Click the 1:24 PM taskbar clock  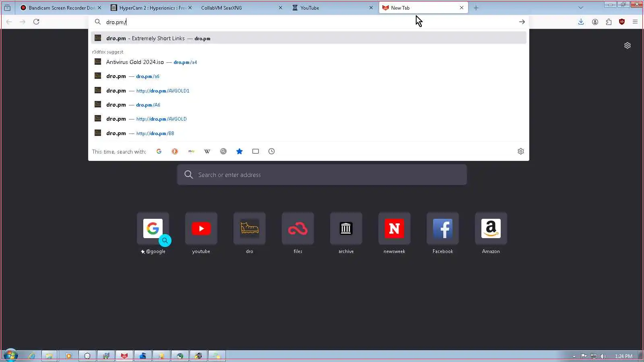pos(623,356)
